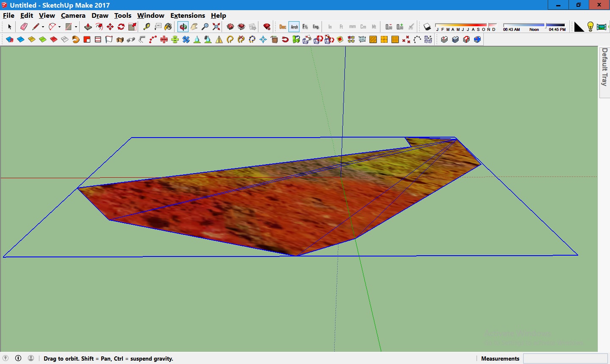Switch units to Cm
This screenshot has width=610, height=364.
pos(363,27)
